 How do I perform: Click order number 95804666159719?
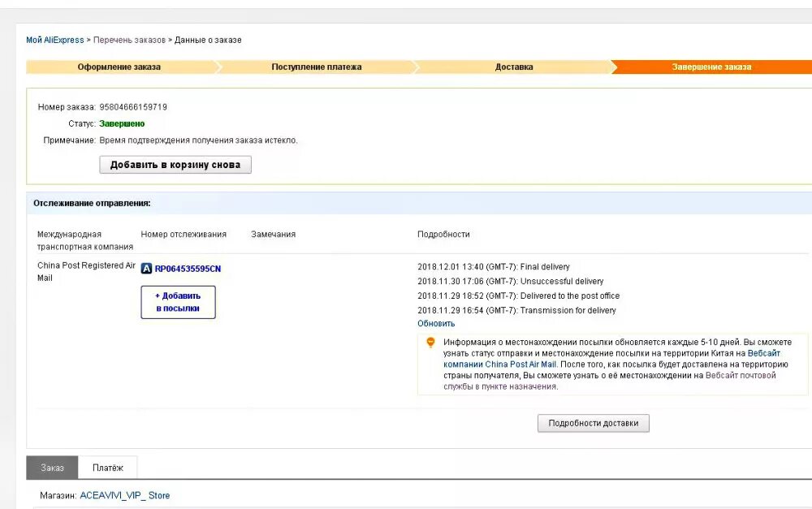[133, 107]
